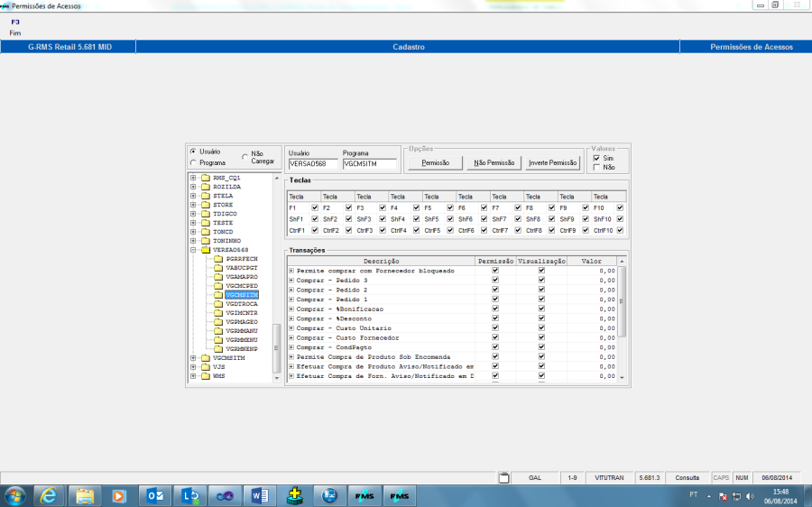Click the Inverte Permissão button
The width and height of the screenshot is (812, 507).
click(x=552, y=162)
